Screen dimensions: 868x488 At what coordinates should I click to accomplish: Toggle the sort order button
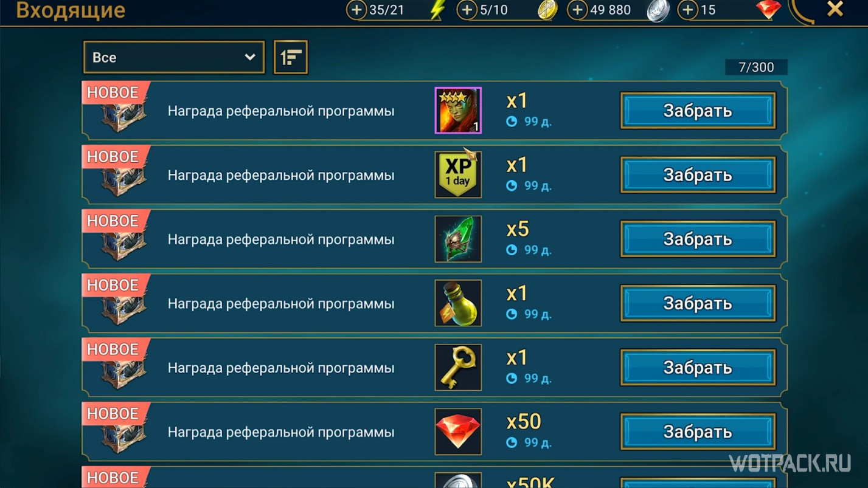pos(291,57)
